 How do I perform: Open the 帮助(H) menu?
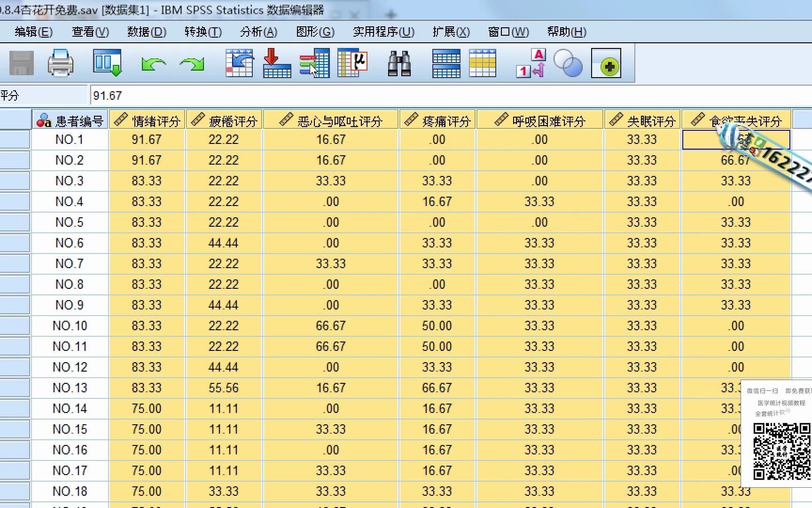coord(567,32)
